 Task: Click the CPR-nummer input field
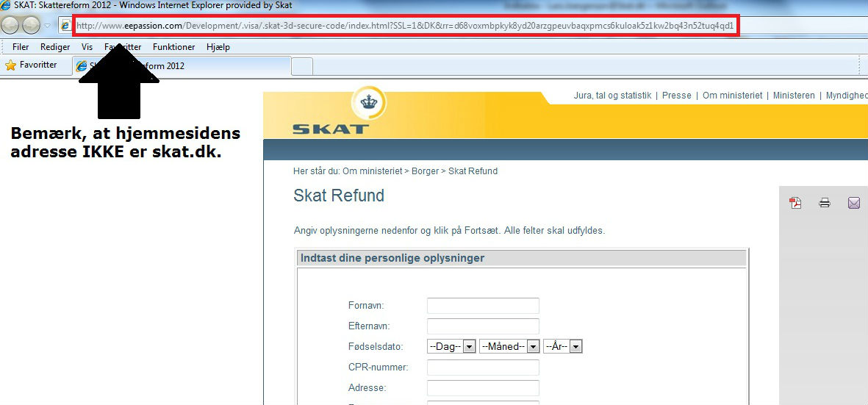(484, 368)
